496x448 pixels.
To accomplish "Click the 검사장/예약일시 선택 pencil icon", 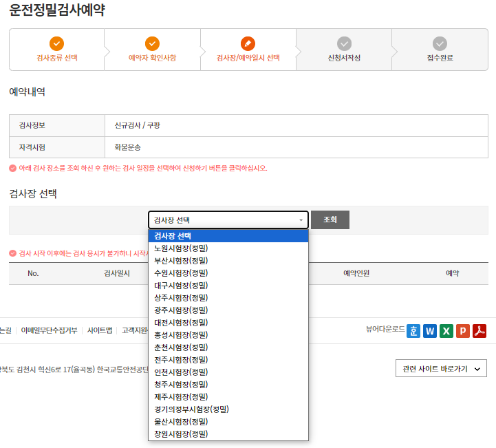I will click(x=248, y=43).
